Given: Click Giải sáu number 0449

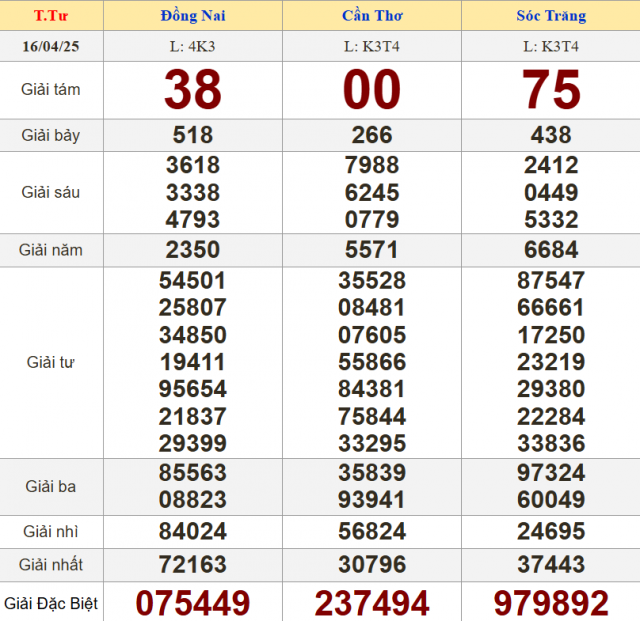Looking at the screenshot, I should point(551,192).
